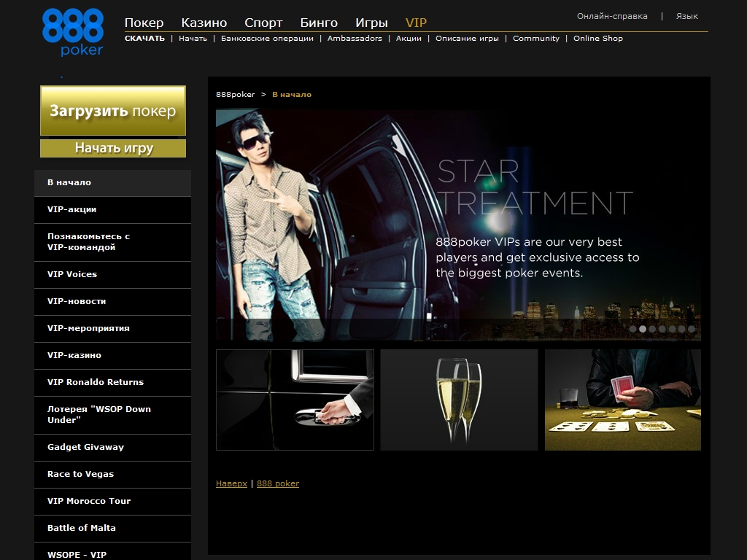Click the Начать игру button
The width and height of the screenshot is (747, 560).
[113, 148]
